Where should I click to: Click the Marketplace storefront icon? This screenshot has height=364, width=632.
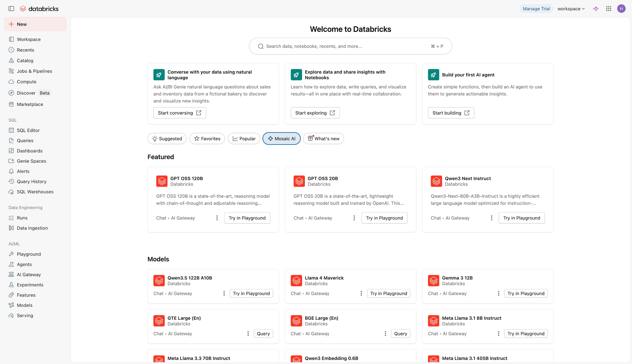tap(11, 104)
